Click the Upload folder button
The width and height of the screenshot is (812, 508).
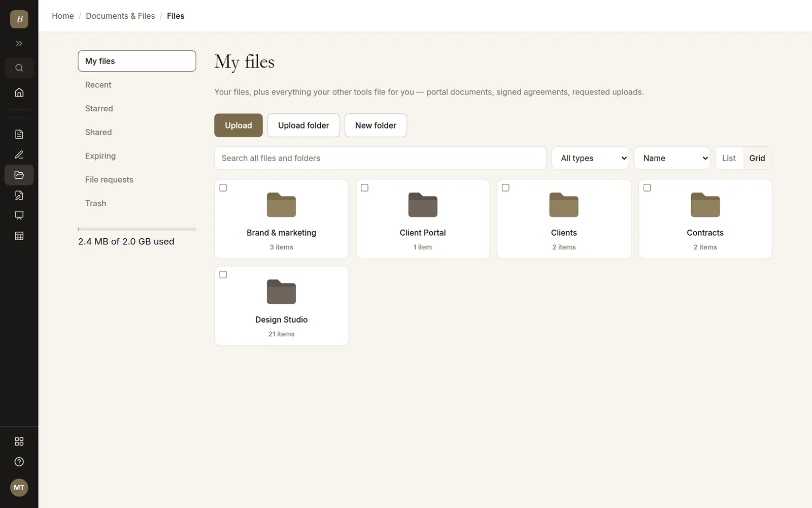pyautogui.click(x=303, y=125)
